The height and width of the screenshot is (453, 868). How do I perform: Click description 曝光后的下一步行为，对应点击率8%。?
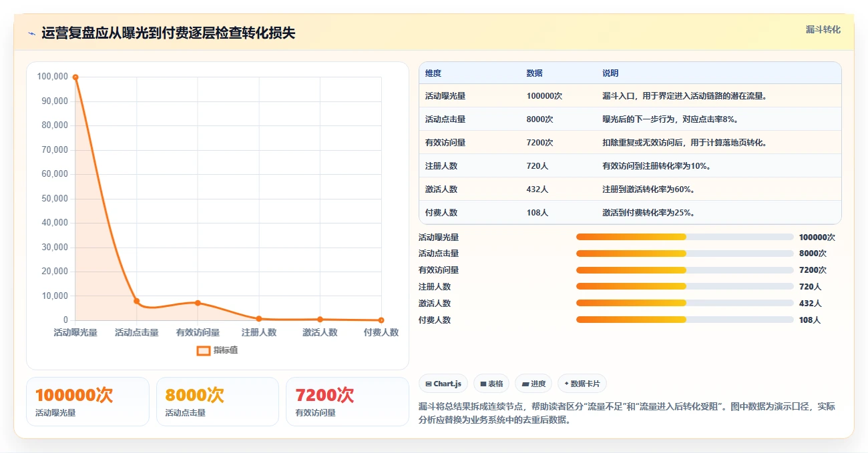pyautogui.click(x=672, y=119)
